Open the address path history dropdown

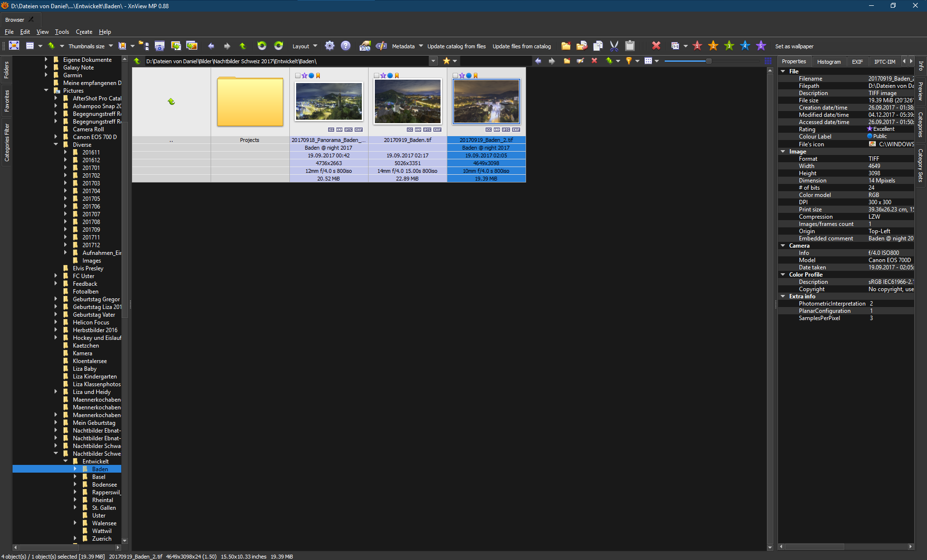433,61
